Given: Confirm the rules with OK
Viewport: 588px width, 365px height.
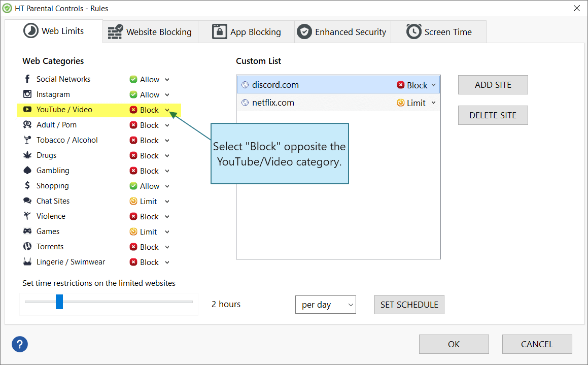Looking at the screenshot, I should coord(454,344).
